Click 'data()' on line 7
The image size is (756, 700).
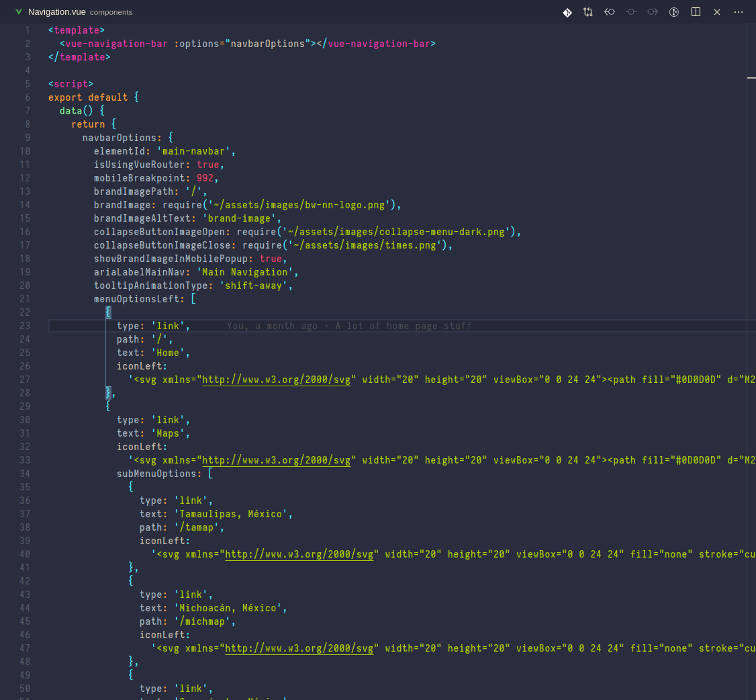click(76, 111)
